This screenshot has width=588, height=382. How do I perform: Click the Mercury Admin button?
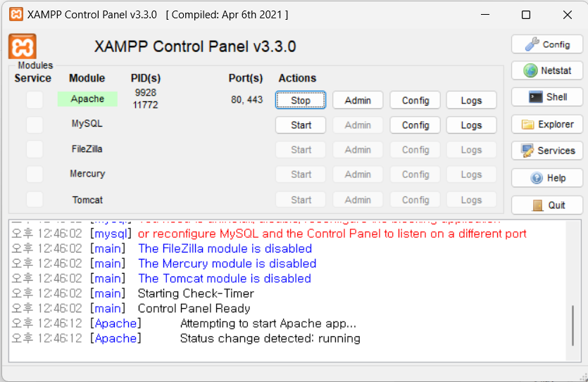point(358,174)
